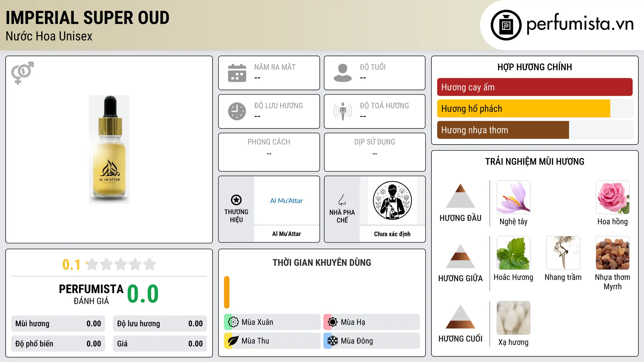The width and height of the screenshot is (644, 362).
Task: Click the green 0.0 Perfumista score
Action: tap(143, 294)
